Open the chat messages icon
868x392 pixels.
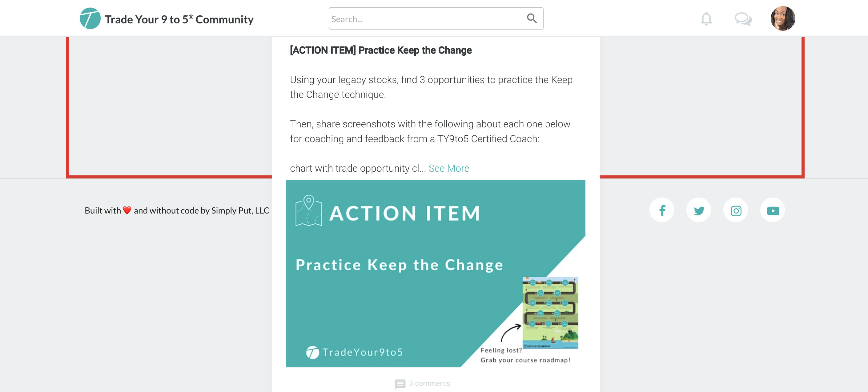coord(743,19)
